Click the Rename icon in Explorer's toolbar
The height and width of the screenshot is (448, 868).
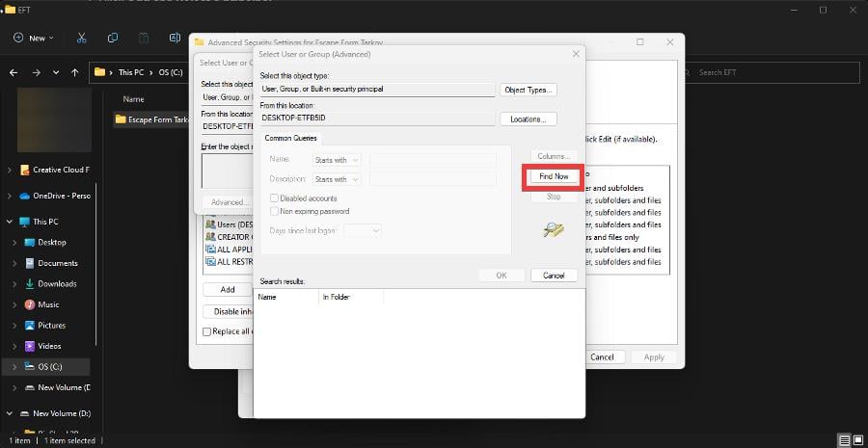point(175,38)
